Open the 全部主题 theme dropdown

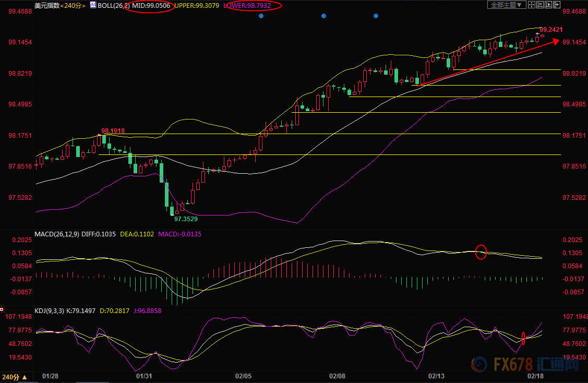[x=507, y=5]
